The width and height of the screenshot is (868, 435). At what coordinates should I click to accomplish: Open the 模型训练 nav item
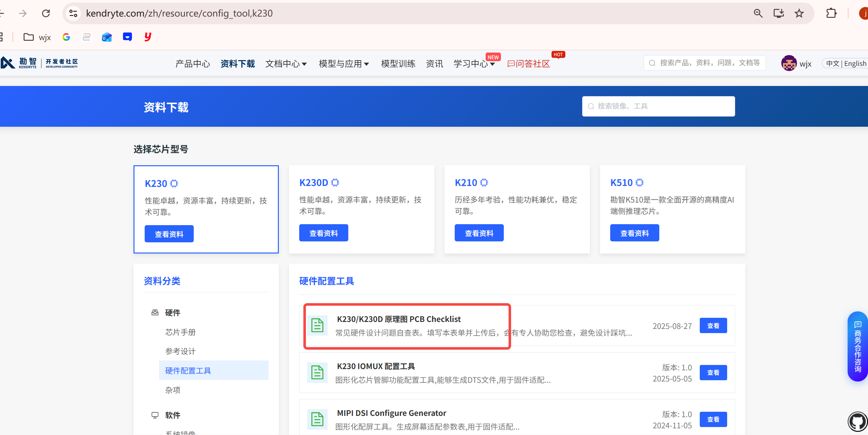pos(398,64)
